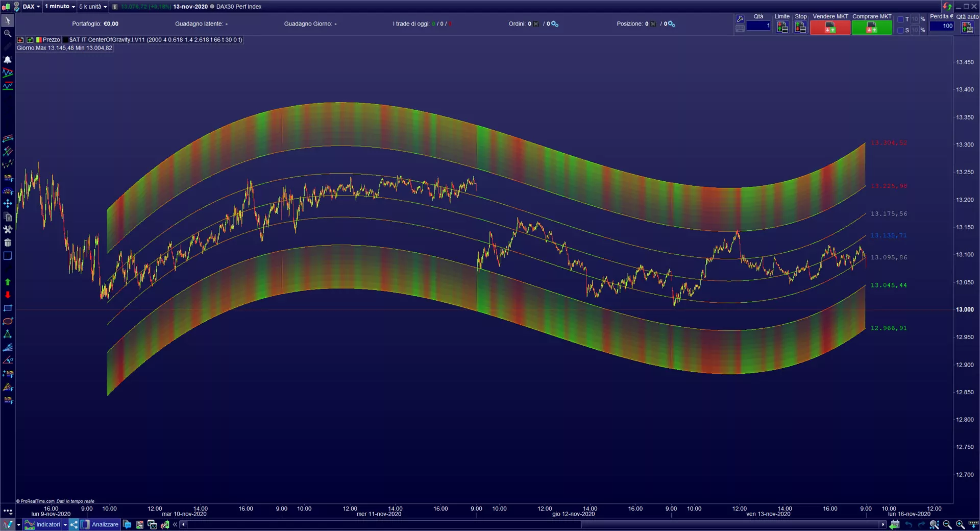Select the parallel channel tool
This screenshot has height=531, width=980.
(x=8, y=138)
